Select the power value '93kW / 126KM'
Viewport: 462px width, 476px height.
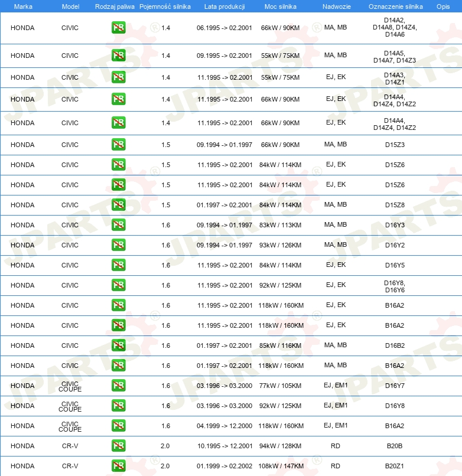point(280,245)
